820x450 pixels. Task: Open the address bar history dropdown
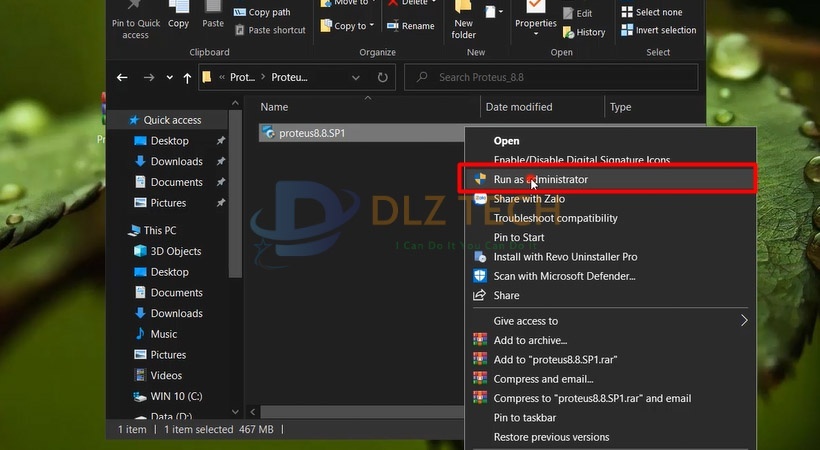356,77
